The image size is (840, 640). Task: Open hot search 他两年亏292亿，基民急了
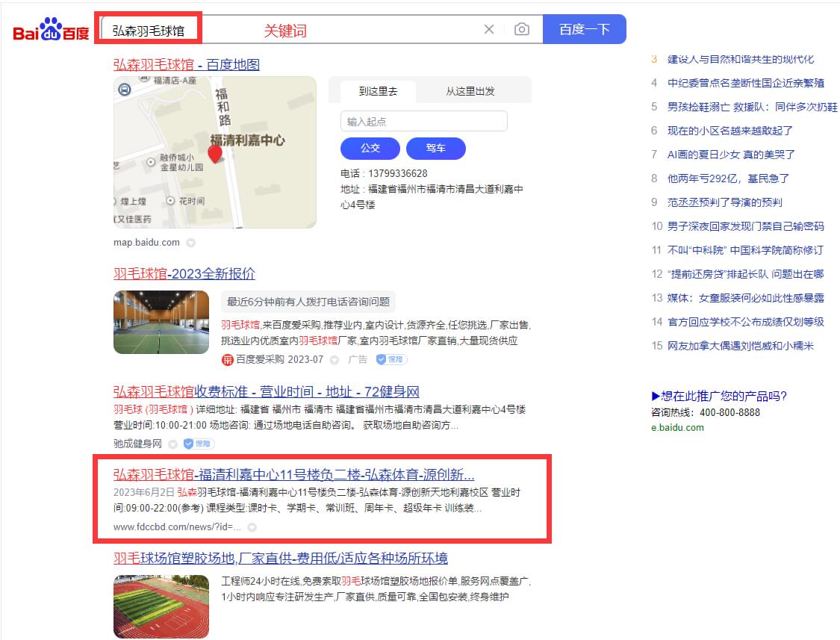coord(728,178)
